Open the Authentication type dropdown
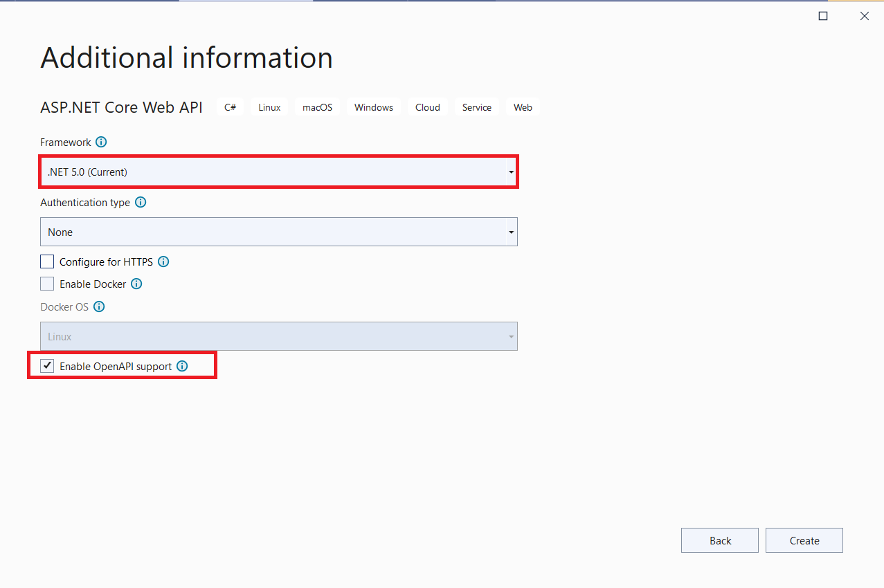Screen dimensions: 884x588 coord(511,232)
